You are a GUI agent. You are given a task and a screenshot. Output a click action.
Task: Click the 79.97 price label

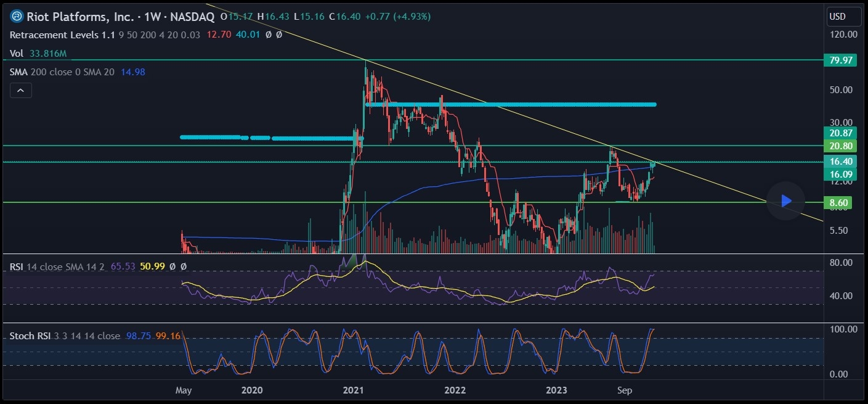pyautogui.click(x=841, y=60)
